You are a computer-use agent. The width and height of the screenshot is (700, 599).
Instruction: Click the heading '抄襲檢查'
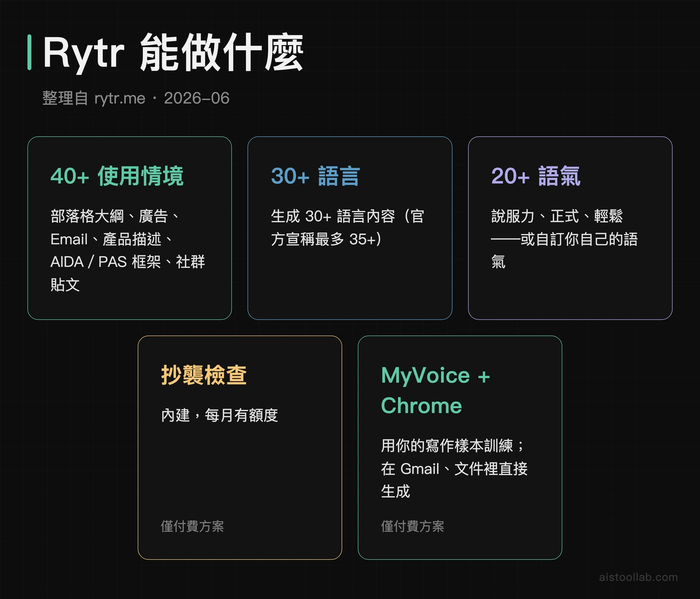[204, 375]
